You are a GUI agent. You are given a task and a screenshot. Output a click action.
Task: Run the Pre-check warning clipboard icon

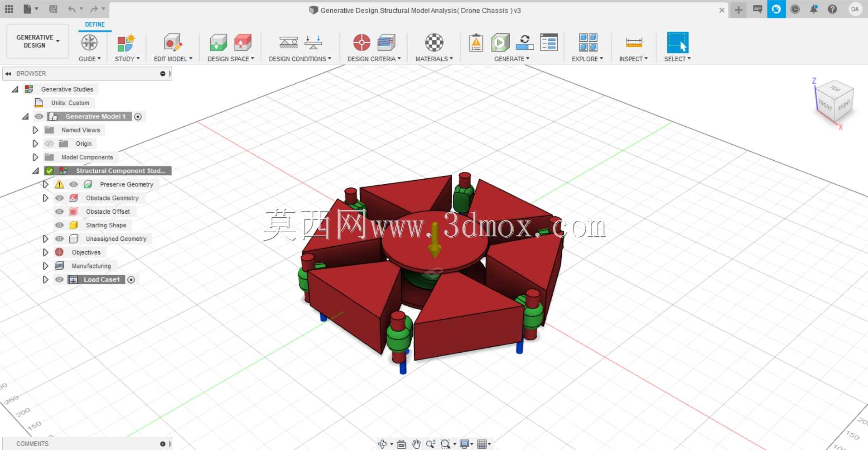click(476, 43)
